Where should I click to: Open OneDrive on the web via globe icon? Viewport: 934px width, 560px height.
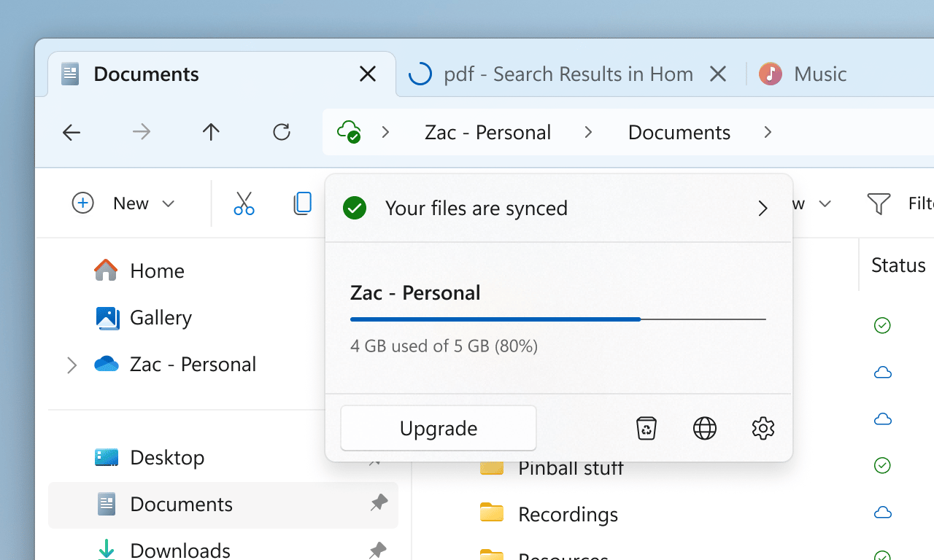pyautogui.click(x=704, y=428)
